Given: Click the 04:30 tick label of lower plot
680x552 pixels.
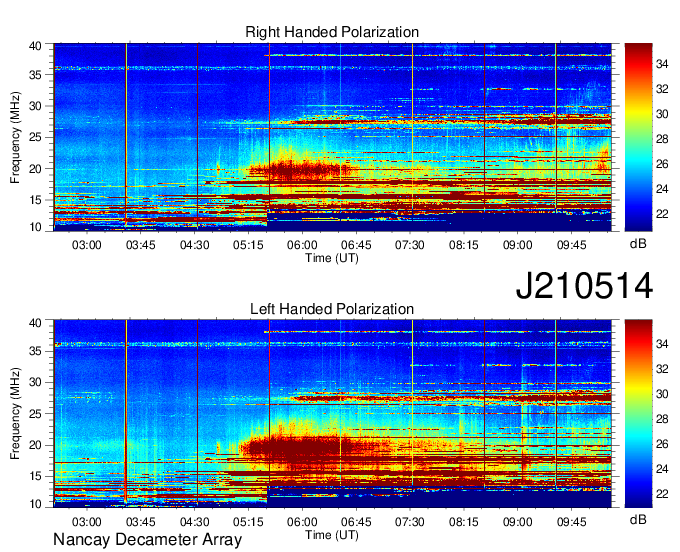Looking at the screenshot, I should [194, 521].
